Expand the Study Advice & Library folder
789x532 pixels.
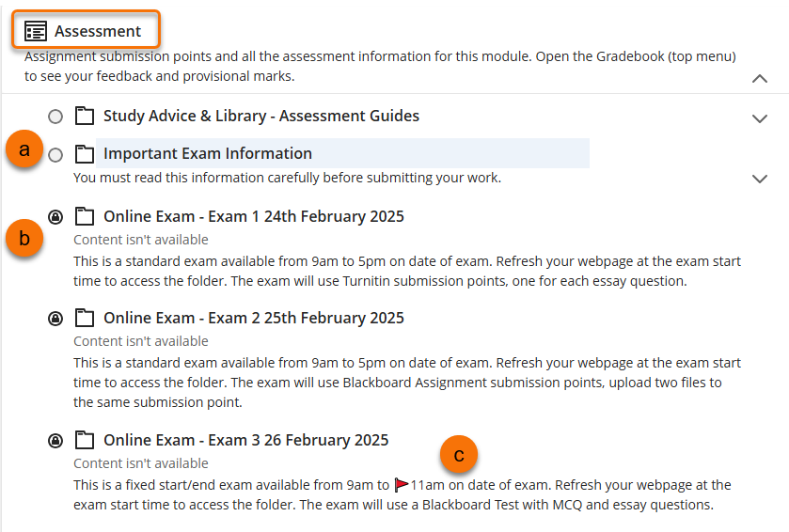(760, 118)
